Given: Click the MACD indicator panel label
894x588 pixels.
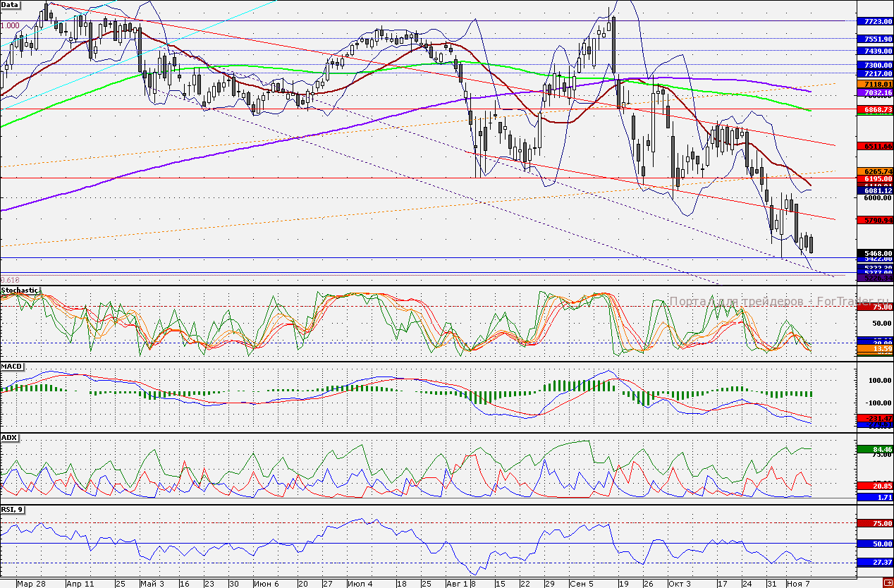Looking at the screenshot, I should pos(11,367).
